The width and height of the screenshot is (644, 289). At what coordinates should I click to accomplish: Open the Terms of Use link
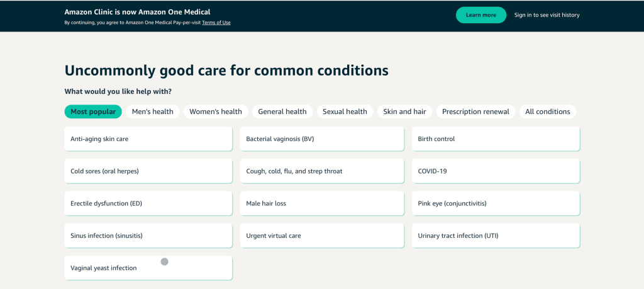[216, 23]
